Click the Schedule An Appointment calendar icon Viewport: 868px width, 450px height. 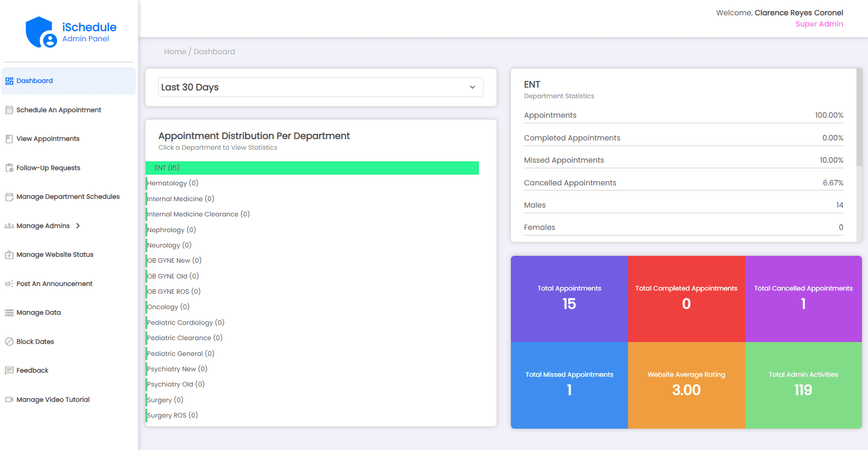click(9, 110)
